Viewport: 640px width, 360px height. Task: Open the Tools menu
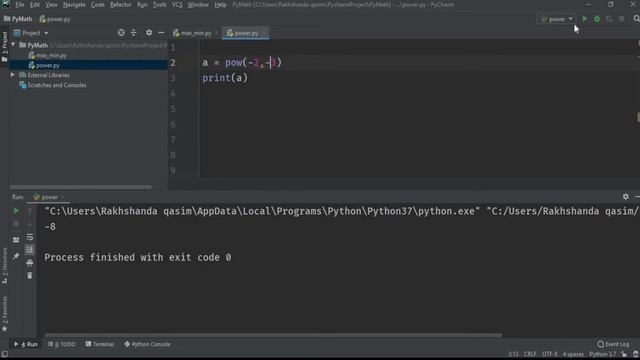click(160, 5)
